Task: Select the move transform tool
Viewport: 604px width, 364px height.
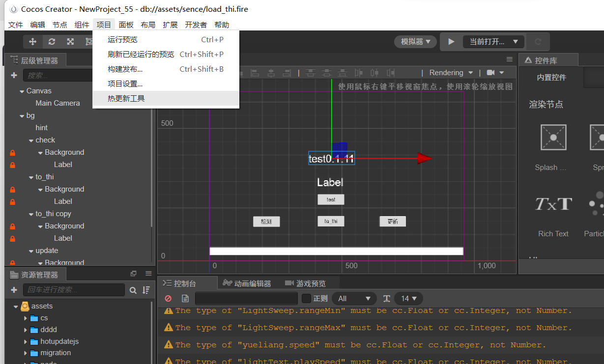Action: (x=32, y=42)
